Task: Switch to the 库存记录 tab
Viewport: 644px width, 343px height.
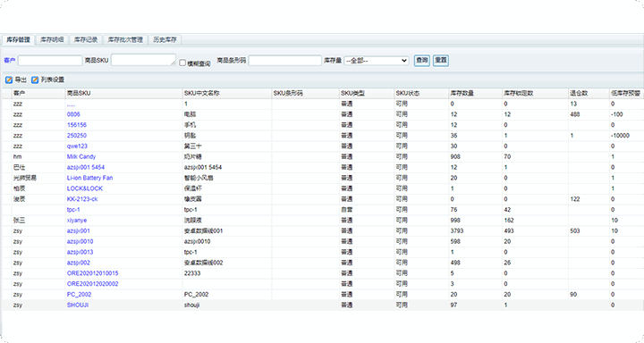Action: pos(86,40)
